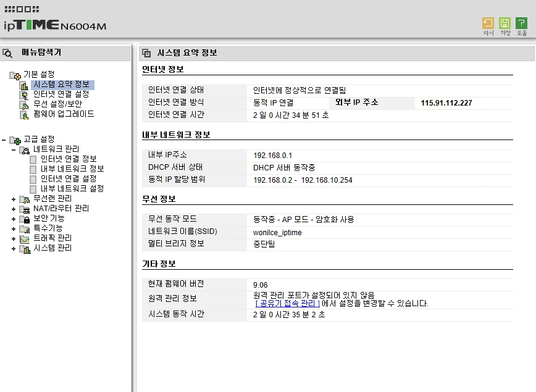Open 내부 네트워크 정보 menu item

(x=72, y=169)
